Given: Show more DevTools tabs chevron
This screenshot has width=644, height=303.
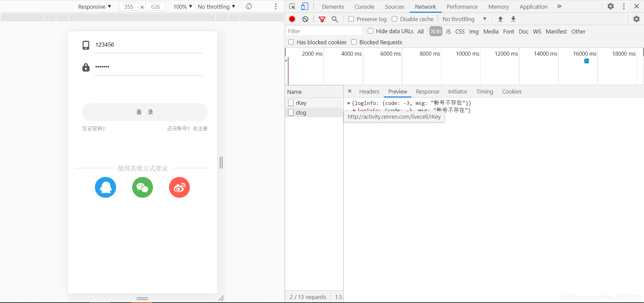Looking at the screenshot, I should (x=559, y=6).
